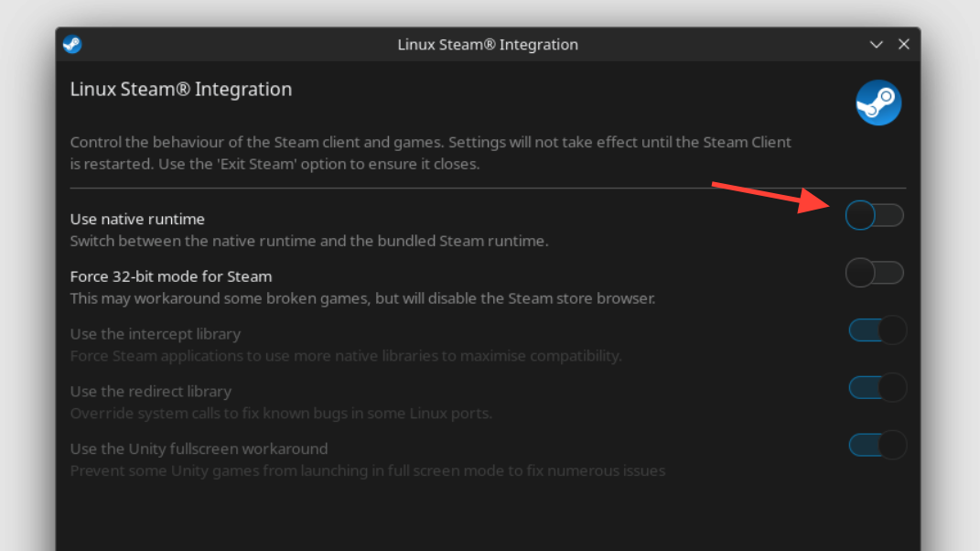Click the Steam icon in the title bar
980x551 pixels.
[x=72, y=44]
